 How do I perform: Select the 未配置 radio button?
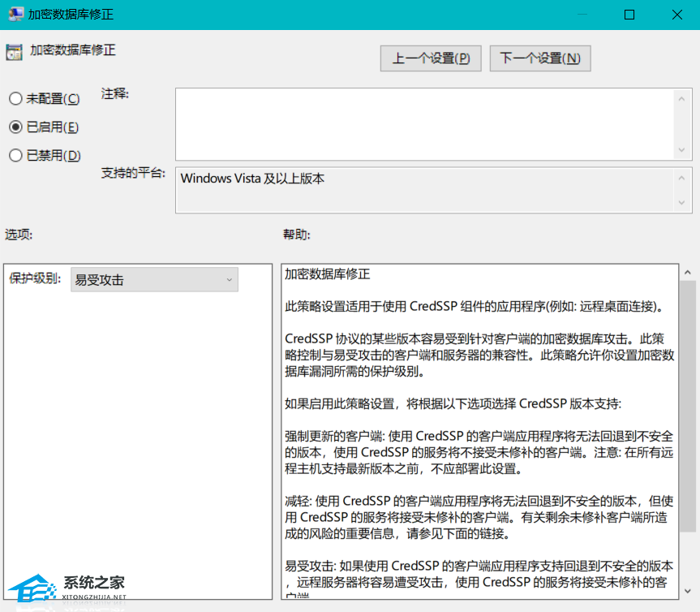click(x=14, y=97)
